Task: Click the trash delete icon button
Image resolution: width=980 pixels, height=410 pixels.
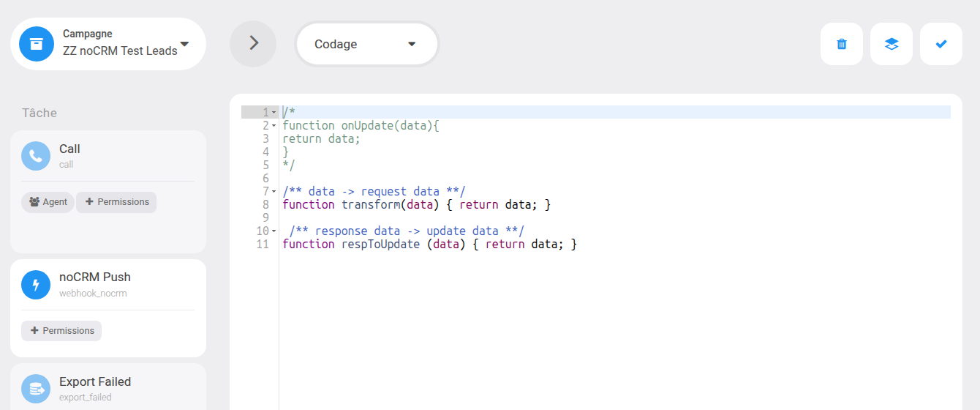Action: point(842,44)
